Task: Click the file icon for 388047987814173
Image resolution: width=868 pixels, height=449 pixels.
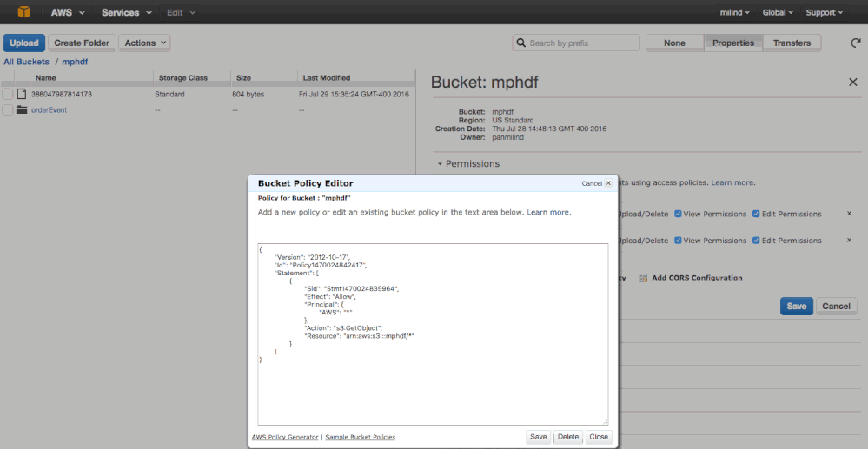Action: [22, 94]
